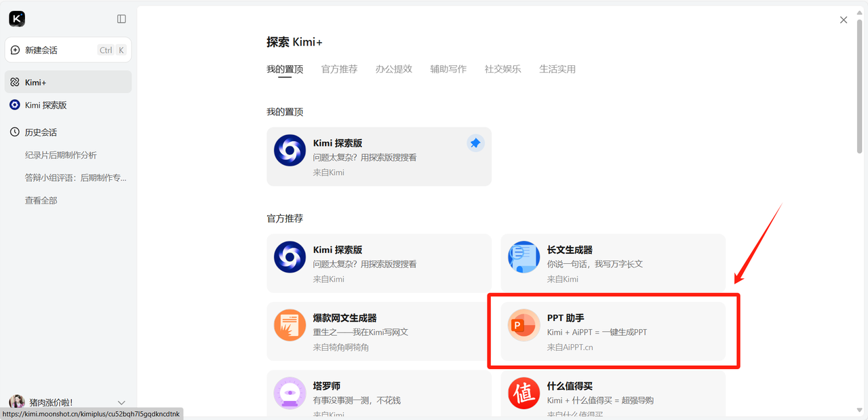Viewport: 868px width, 420px height.
Task: Click the 什么值得买 icon
Action: pos(524,393)
